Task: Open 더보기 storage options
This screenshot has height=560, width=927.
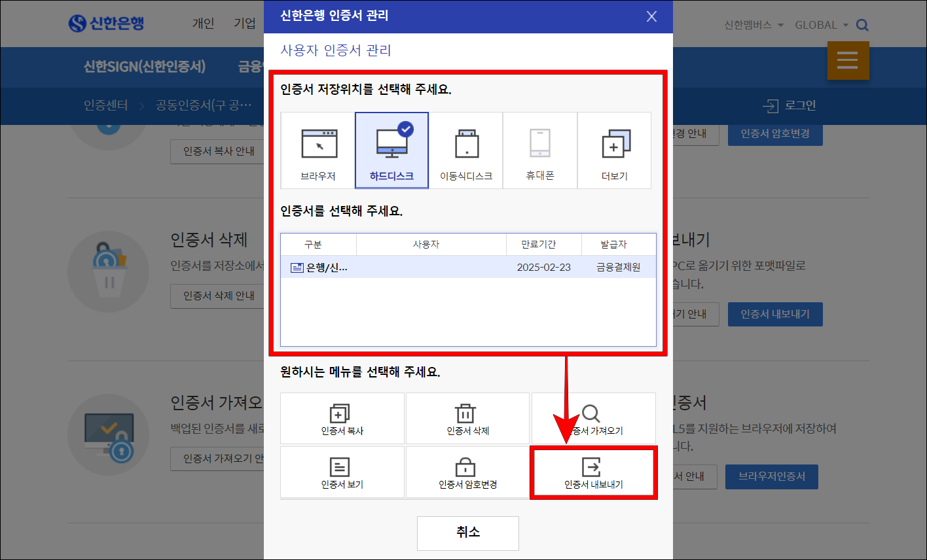Action: click(614, 150)
